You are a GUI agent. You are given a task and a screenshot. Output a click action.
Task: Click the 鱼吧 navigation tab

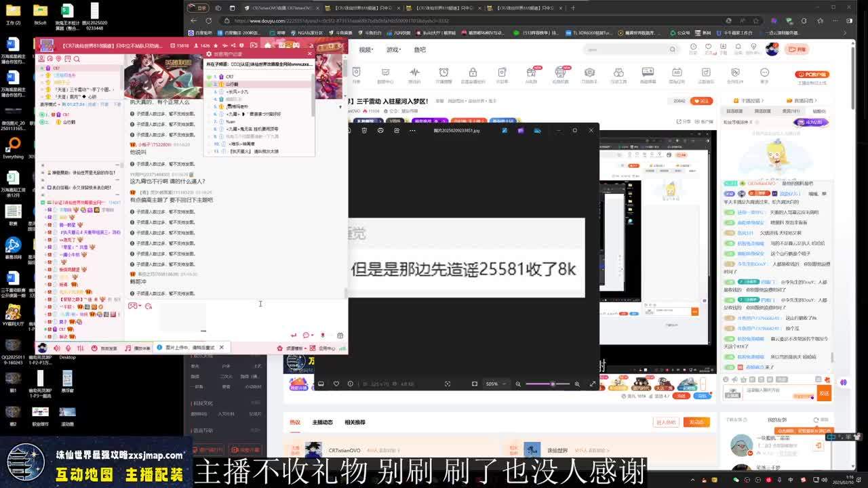(420, 49)
